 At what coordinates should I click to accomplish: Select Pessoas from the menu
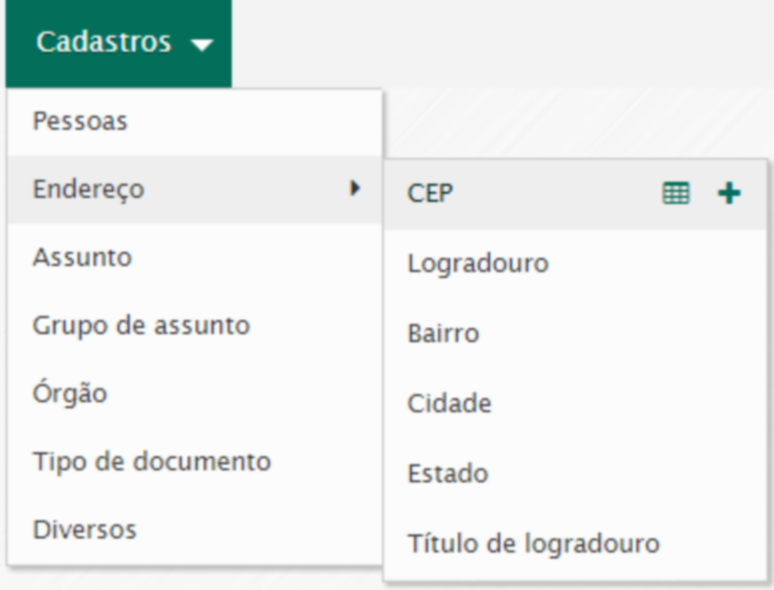pos(81,122)
